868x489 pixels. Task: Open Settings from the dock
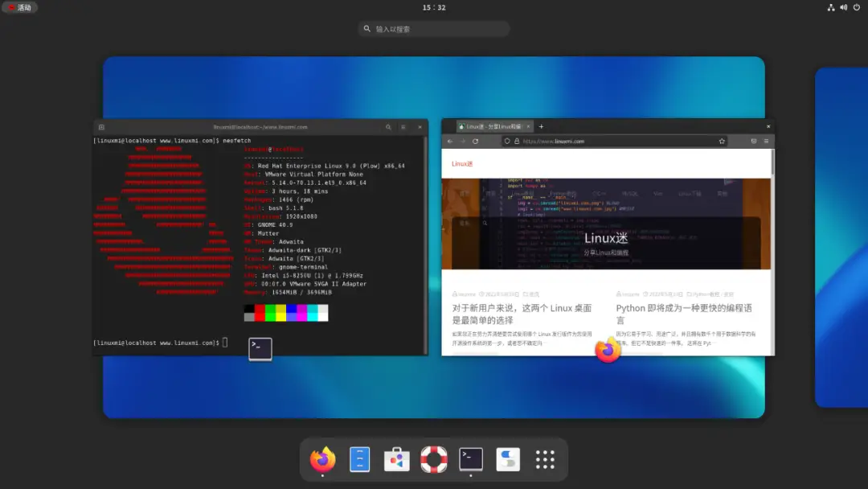(507, 459)
